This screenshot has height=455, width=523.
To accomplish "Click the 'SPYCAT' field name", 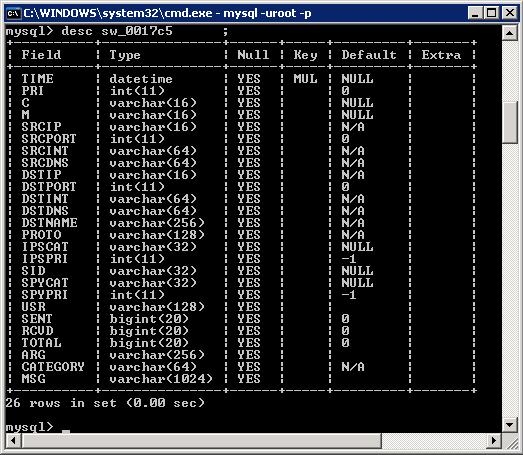I will (45, 283).
